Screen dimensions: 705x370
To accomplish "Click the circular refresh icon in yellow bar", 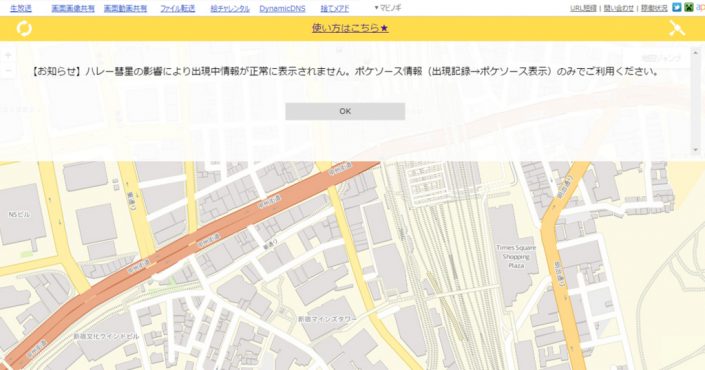I will [x=24, y=28].
